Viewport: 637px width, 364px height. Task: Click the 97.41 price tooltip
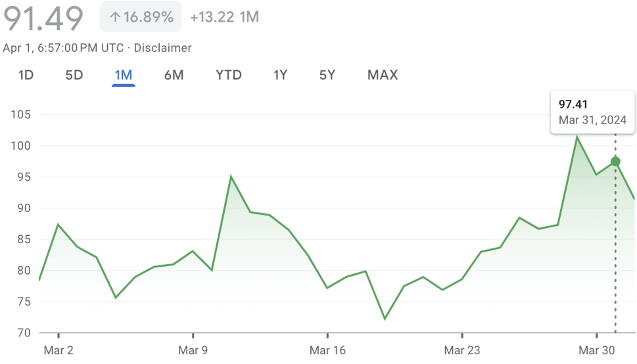592,112
